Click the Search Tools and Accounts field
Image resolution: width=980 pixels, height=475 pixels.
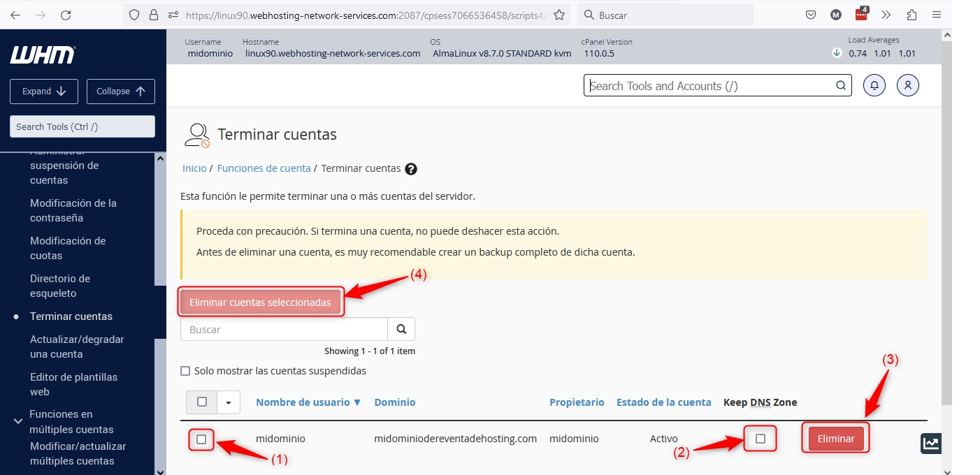709,86
